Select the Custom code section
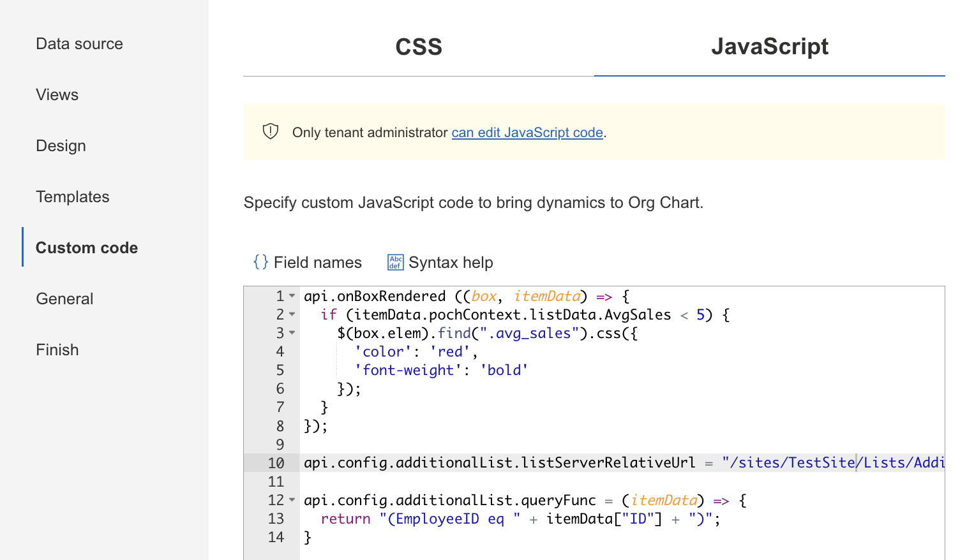This screenshot has height=560, width=974. 86,247
